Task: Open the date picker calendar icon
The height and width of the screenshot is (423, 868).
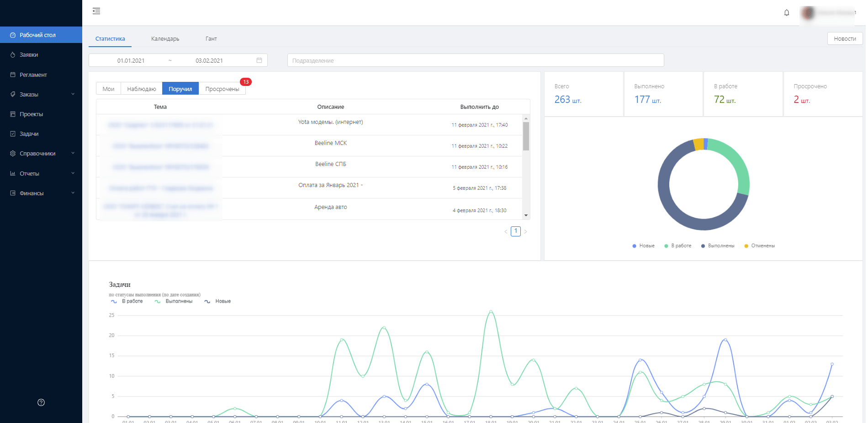Action: pyautogui.click(x=259, y=60)
